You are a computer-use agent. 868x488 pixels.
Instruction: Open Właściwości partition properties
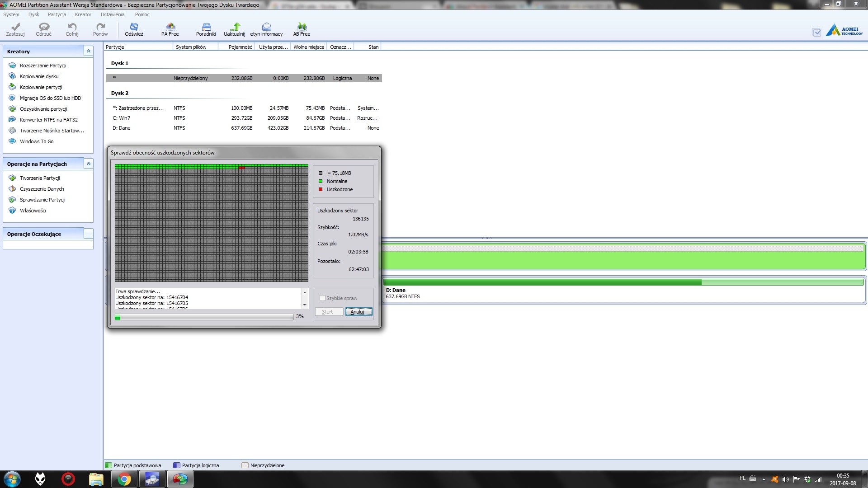(x=33, y=211)
